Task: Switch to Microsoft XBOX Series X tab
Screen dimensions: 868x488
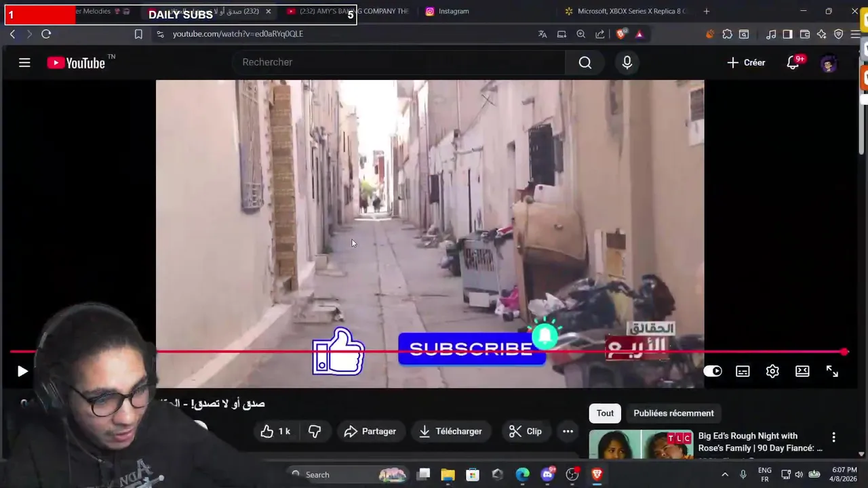Action: [626, 11]
